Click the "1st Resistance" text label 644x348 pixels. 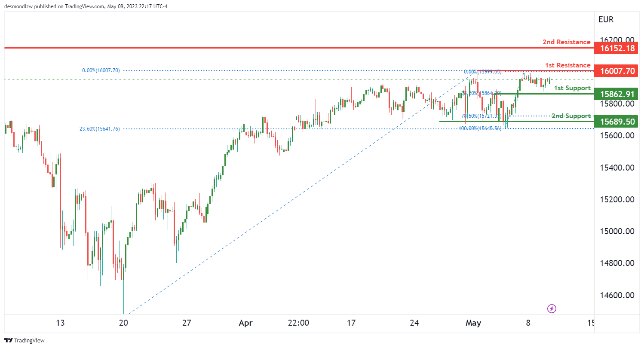point(567,65)
